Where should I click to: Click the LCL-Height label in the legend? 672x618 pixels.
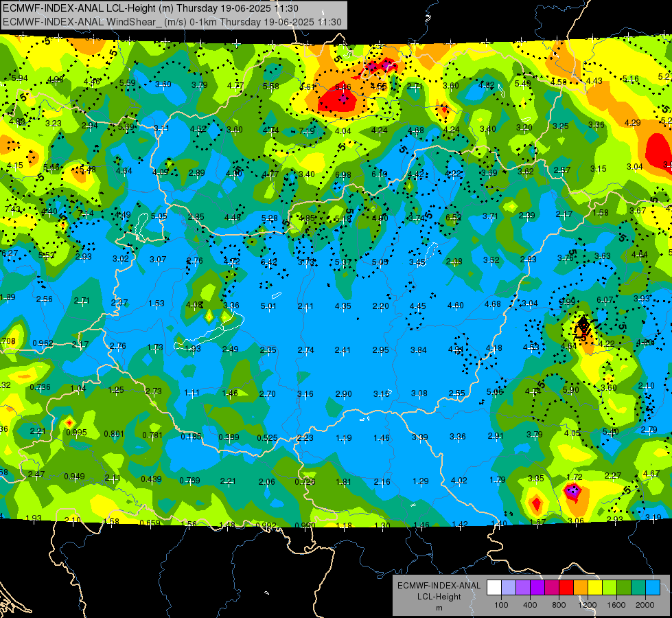(439, 597)
